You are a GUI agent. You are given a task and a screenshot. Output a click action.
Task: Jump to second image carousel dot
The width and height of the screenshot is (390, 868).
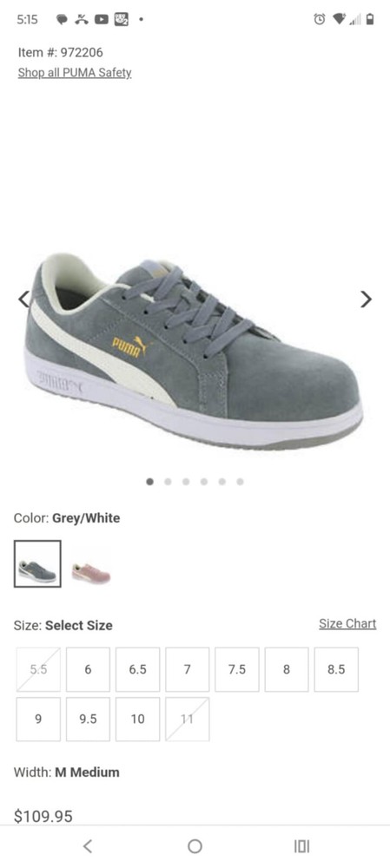click(168, 482)
